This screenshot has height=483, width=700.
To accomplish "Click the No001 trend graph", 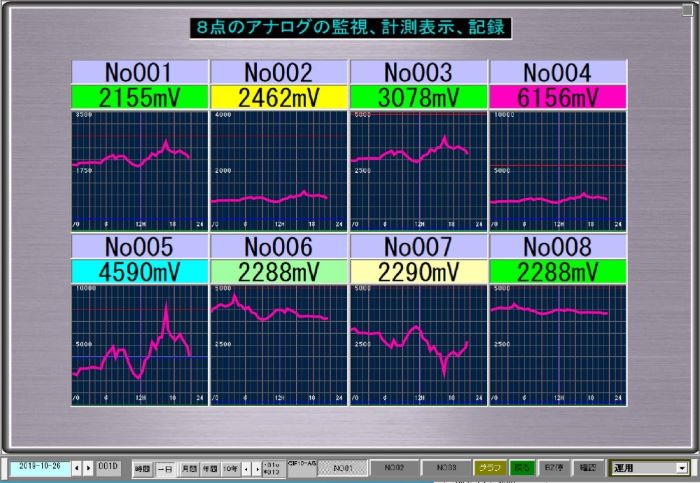I will (139, 169).
